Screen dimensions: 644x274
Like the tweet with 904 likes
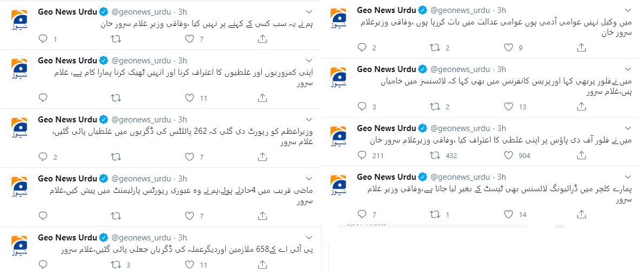coord(508,155)
